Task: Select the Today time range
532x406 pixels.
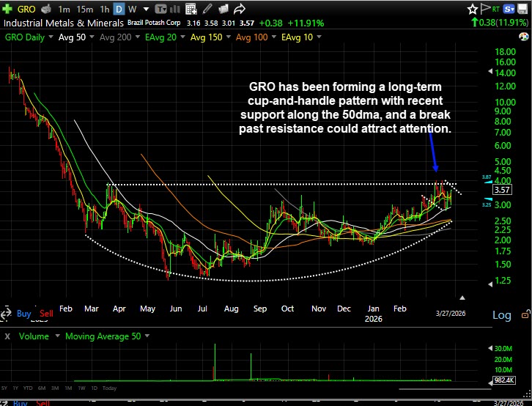Action: 109,388
